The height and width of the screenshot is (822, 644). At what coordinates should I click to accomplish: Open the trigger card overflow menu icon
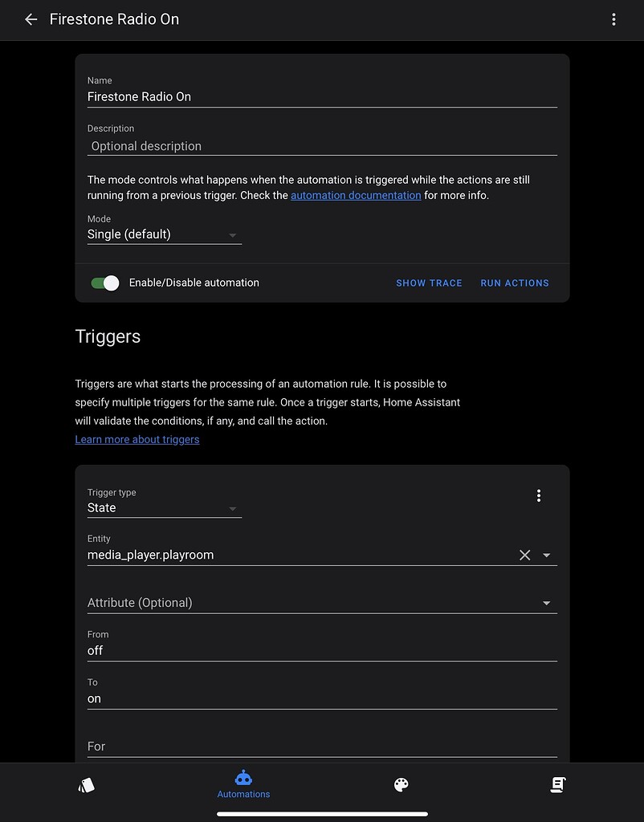tap(539, 495)
